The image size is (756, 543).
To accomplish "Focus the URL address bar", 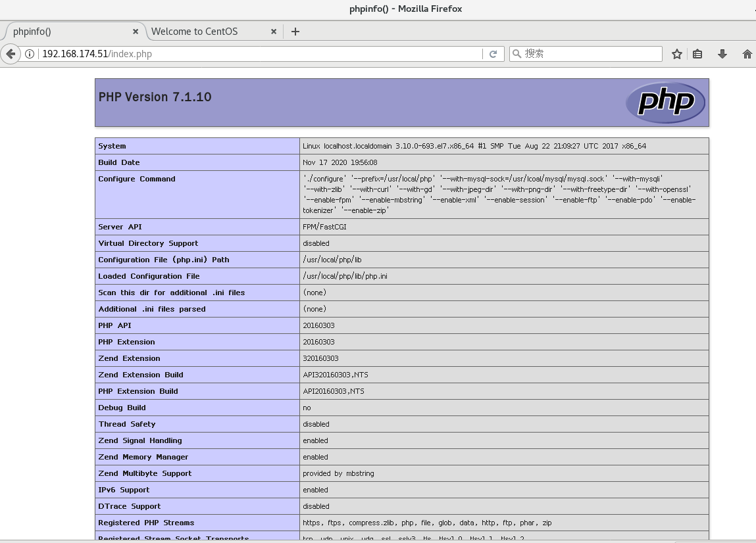I will click(x=261, y=53).
